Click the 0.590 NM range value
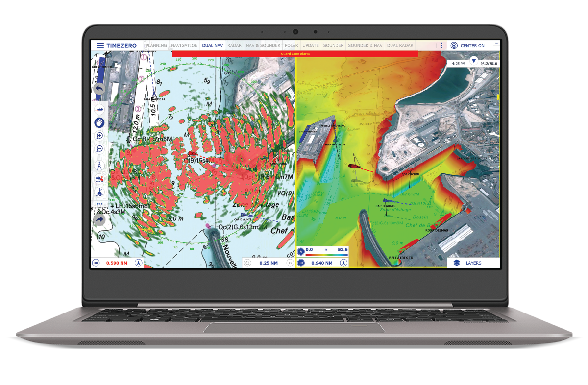Image resolution: width=588 pixels, height=385 pixels. 117,263
